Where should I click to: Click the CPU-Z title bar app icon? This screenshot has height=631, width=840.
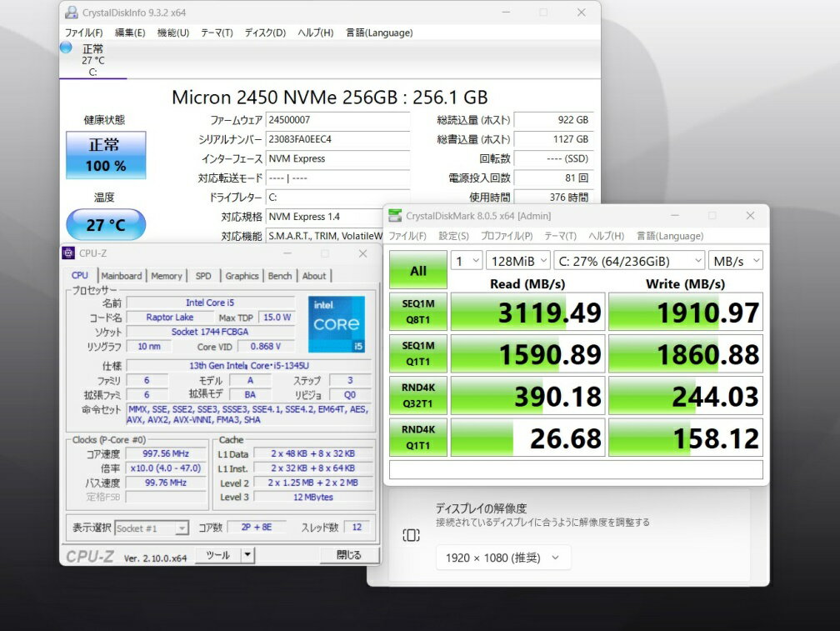68,253
